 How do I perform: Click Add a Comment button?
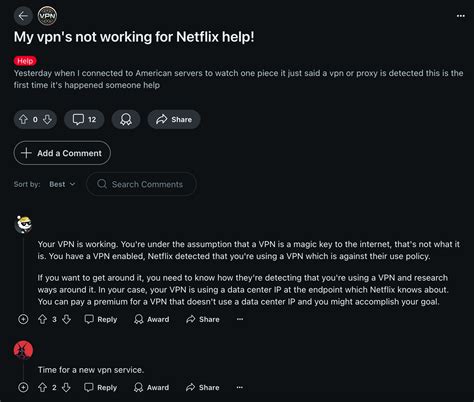62,153
